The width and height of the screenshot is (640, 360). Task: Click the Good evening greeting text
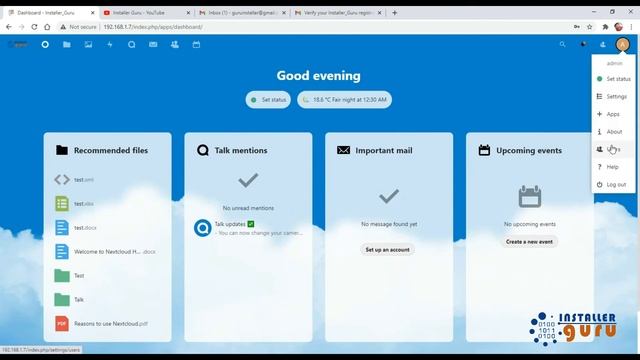[x=318, y=76]
